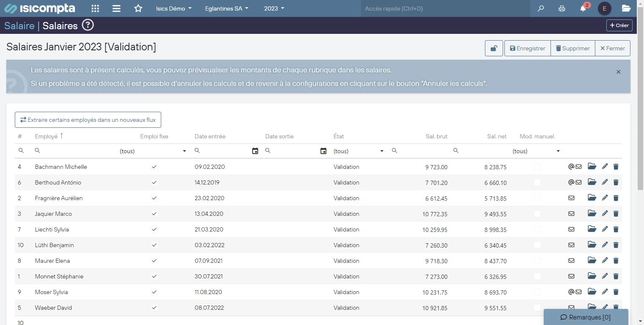Edit Bachmann Michelle salary with pencil

[x=605, y=167]
